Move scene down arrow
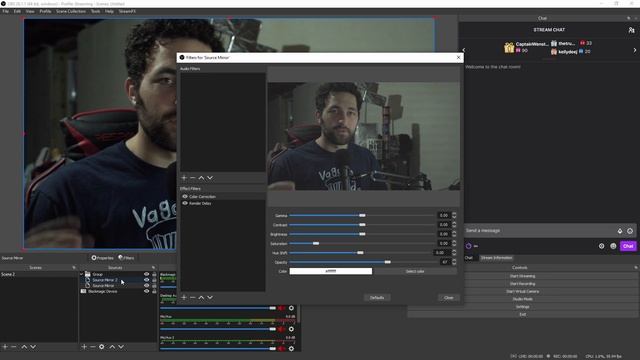Viewport: 640px width, 360px height. click(33, 347)
